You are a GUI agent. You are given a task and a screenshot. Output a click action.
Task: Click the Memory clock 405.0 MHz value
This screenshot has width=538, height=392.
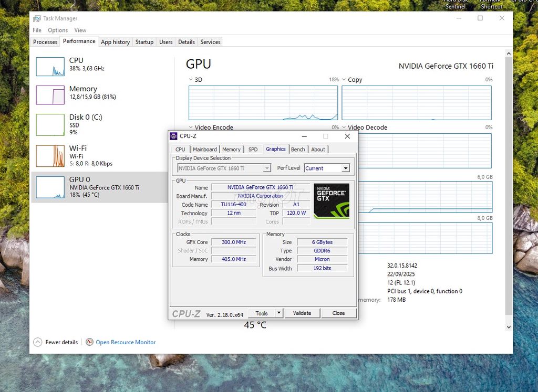pos(234,259)
